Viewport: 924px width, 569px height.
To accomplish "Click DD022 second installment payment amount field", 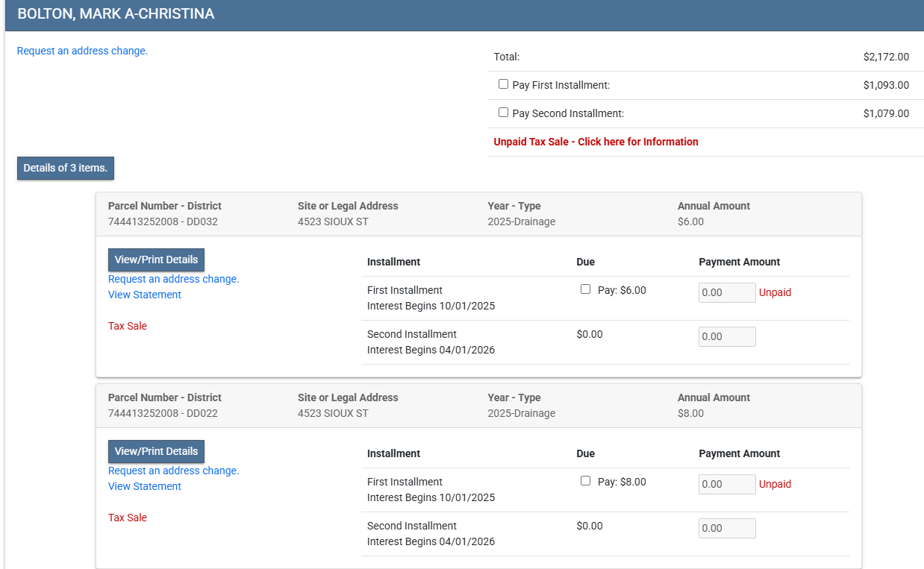I will (727, 528).
